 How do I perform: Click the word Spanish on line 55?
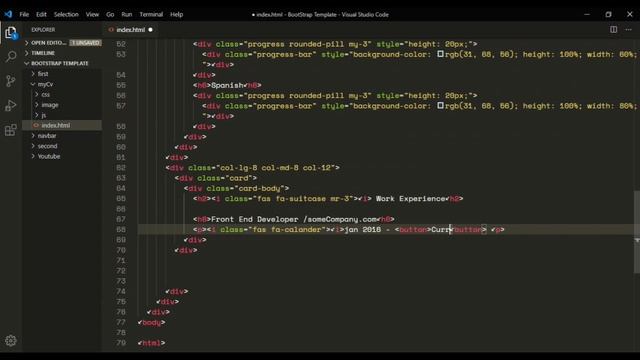tap(227, 85)
